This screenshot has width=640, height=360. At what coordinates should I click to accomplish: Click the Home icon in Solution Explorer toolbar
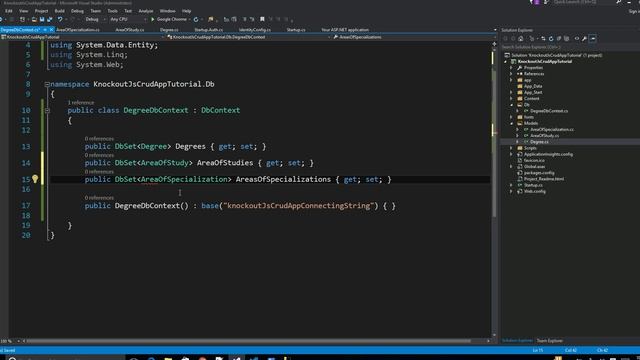tap(521, 38)
